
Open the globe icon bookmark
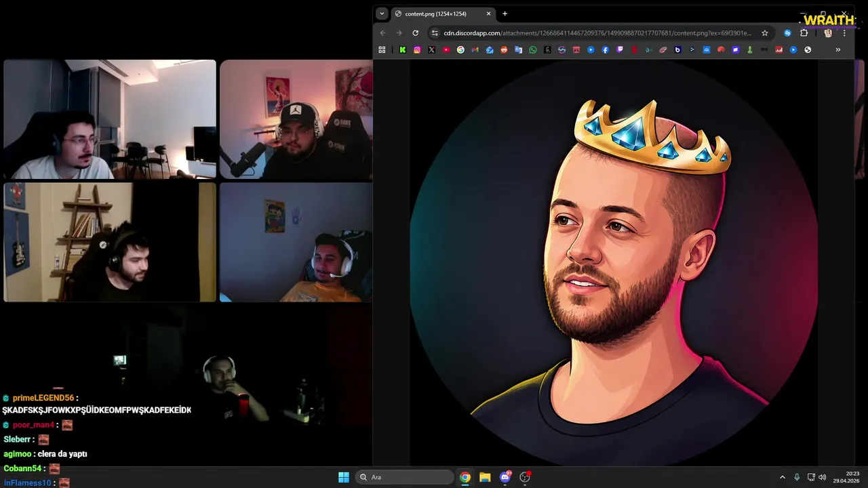(x=808, y=49)
